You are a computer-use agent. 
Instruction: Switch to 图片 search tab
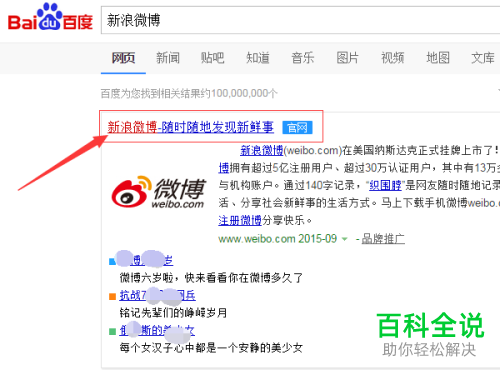pos(348,58)
